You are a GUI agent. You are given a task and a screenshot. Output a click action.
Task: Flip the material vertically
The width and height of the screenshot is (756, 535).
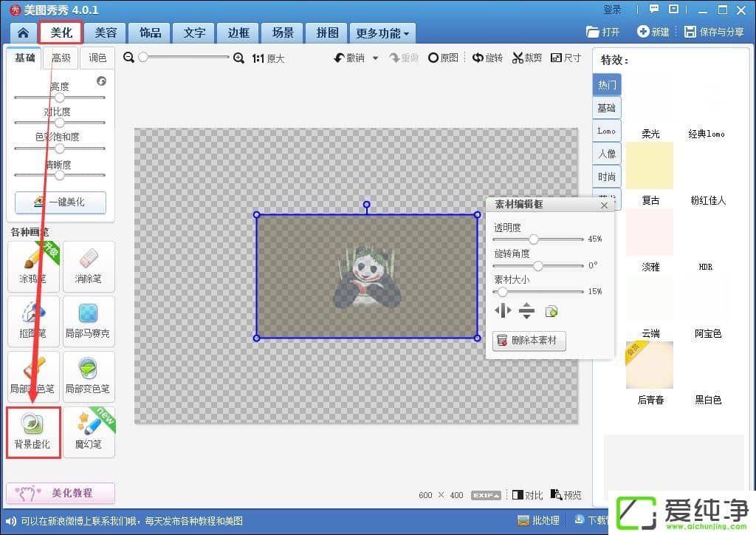pyautogui.click(x=526, y=311)
